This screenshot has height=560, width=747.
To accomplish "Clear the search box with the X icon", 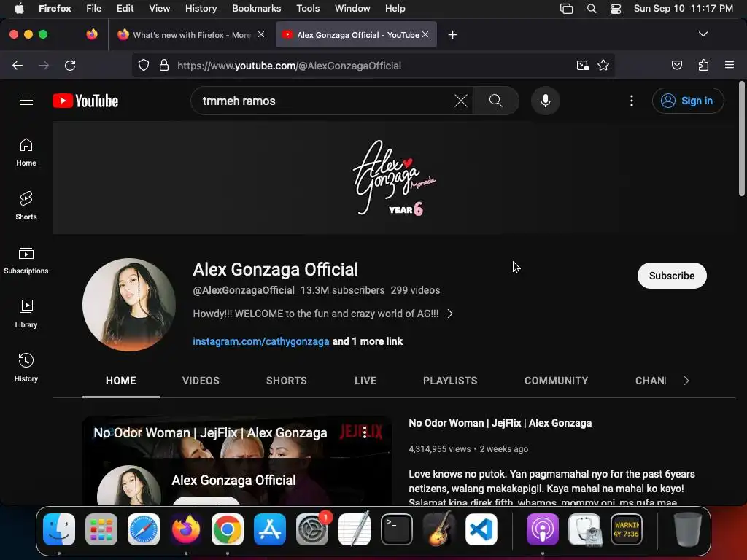I will [x=461, y=101].
